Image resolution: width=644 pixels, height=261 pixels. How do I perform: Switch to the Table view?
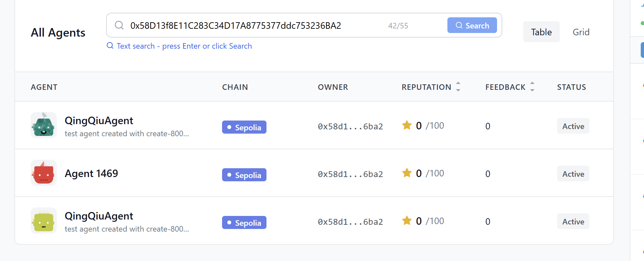click(541, 32)
